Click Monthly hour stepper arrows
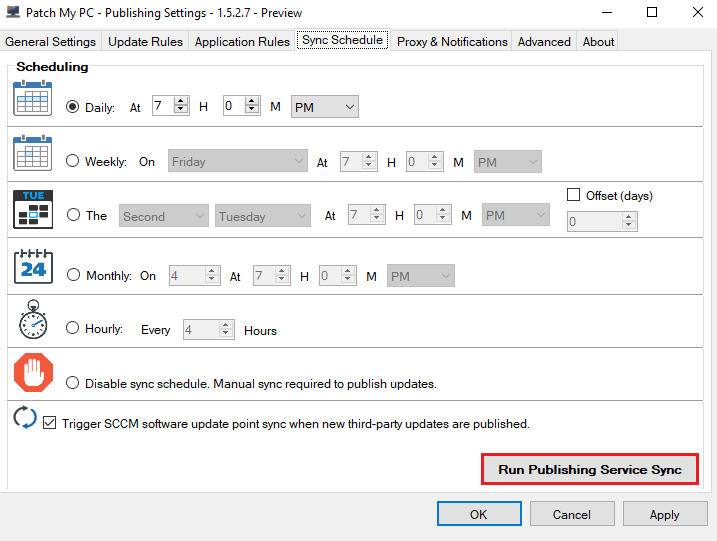The height and width of the screenshot is (541, 717). click(x=282, y=275)
